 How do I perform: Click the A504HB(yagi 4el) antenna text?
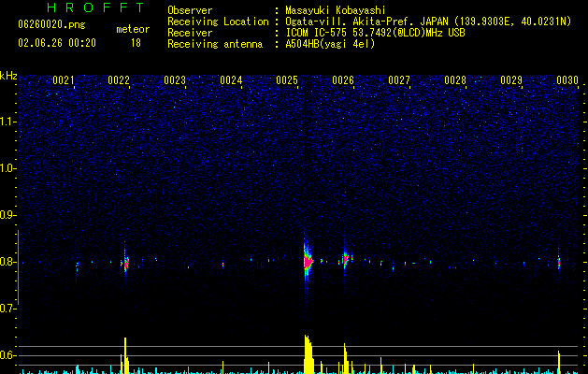(x=330, y=44)
